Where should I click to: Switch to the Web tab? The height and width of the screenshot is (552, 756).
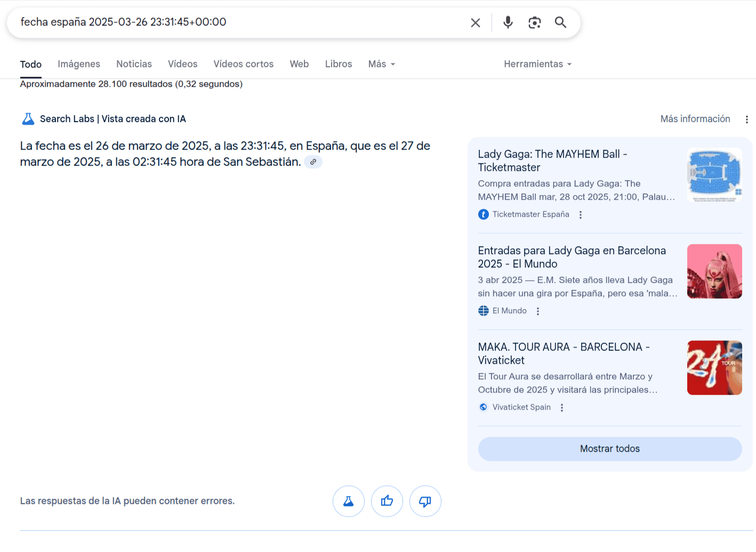[x=299, y=64]
